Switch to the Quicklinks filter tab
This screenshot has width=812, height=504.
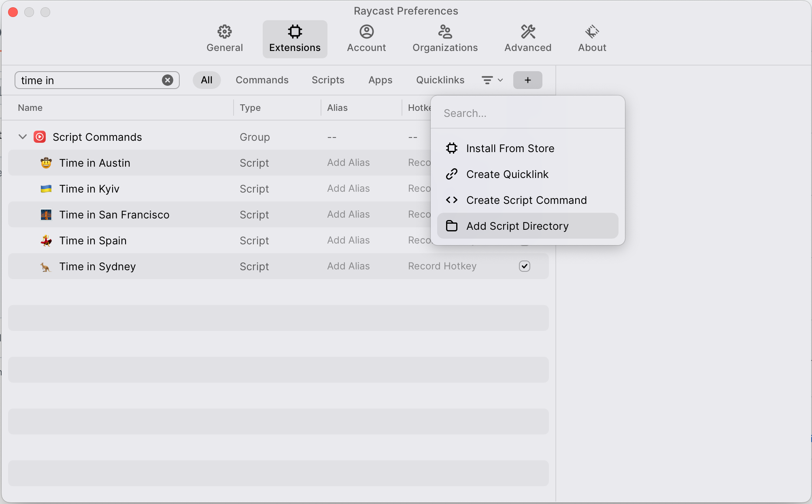click(x=440, y=80)
